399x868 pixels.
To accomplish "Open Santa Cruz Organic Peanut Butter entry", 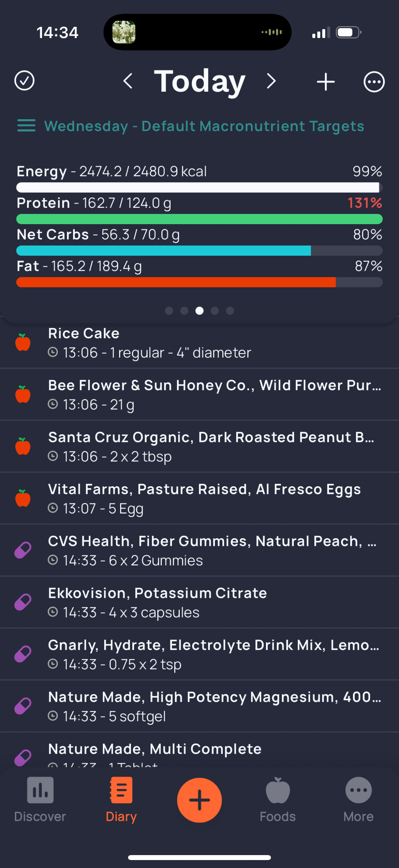I will (199, 447).
